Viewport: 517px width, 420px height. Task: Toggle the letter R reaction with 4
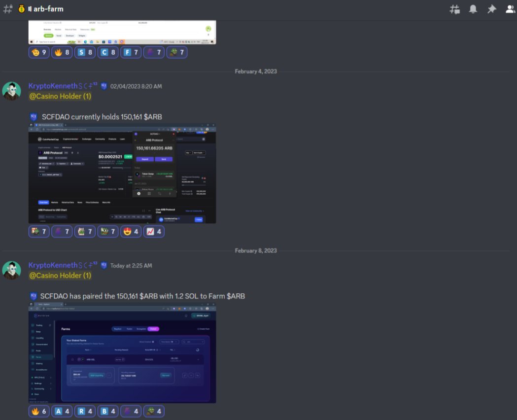coord(85,411)
